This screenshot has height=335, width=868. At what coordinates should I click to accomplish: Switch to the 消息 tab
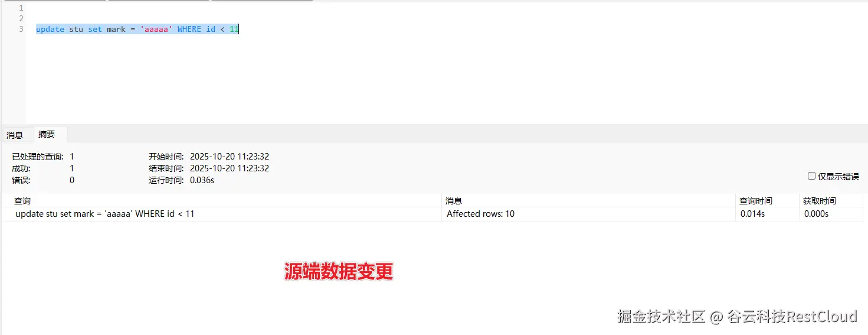click(15, 135)
